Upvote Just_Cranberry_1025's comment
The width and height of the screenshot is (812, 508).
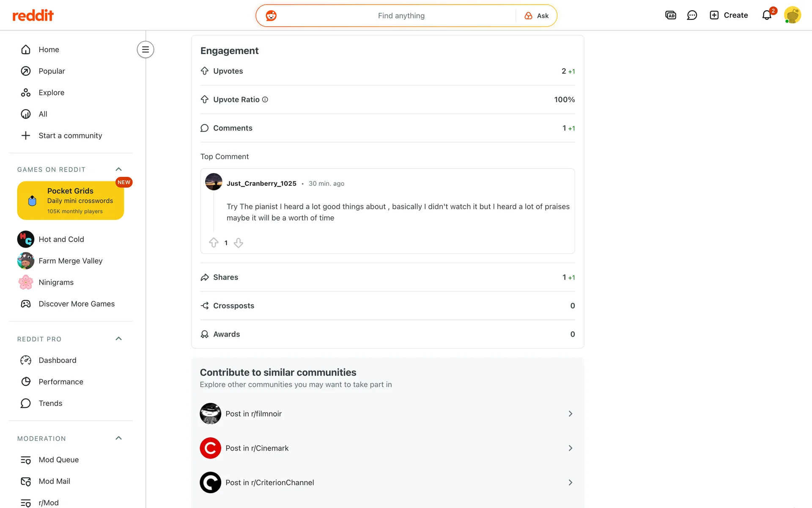tap(214, 243)
